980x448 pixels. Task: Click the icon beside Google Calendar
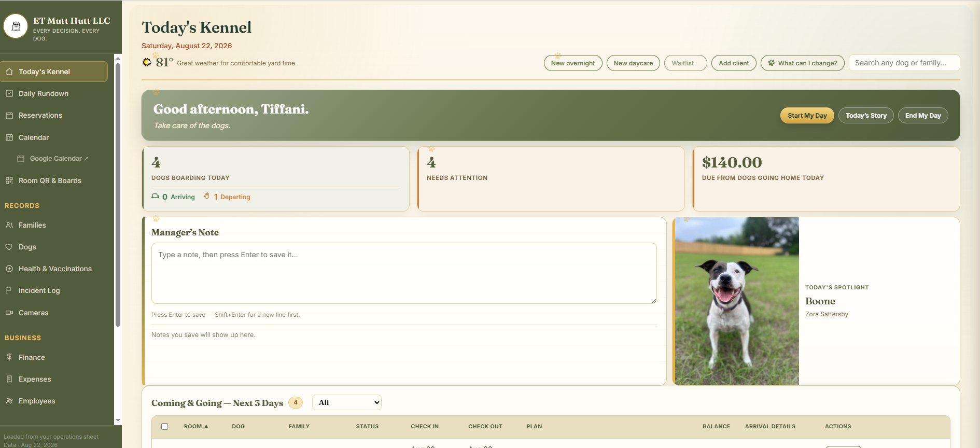click(x=21, y=159)
